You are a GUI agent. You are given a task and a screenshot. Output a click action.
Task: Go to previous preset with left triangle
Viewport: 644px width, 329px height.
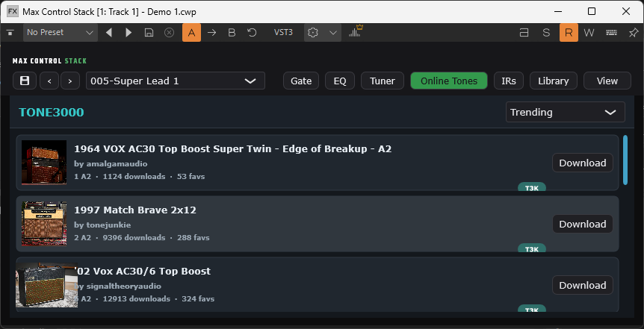pos(109,32)
